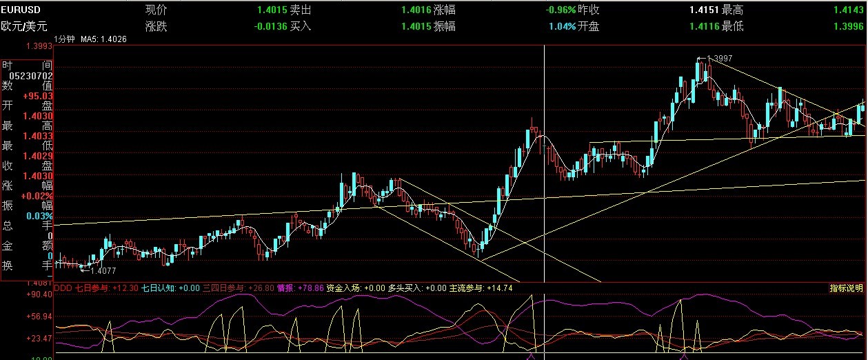868x360 pixels.
Task: Click the time value 05230702 in info panel
Action: [x=31, y=76]
